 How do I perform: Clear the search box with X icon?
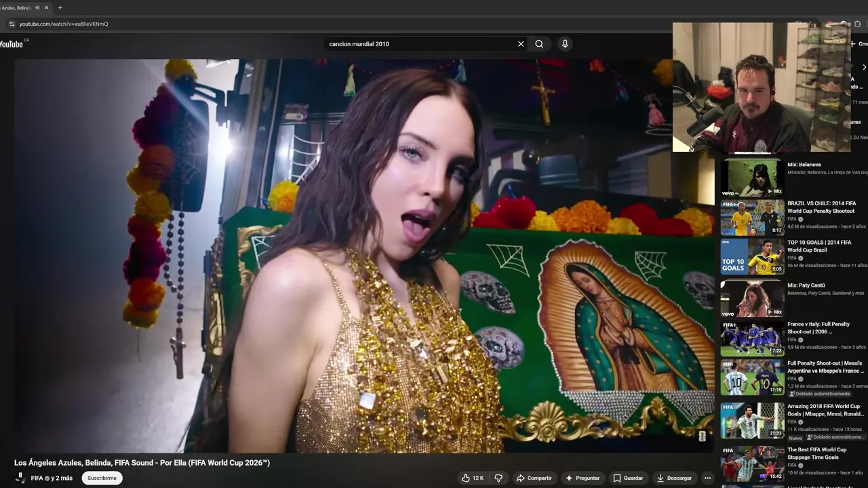pos(521,44)
